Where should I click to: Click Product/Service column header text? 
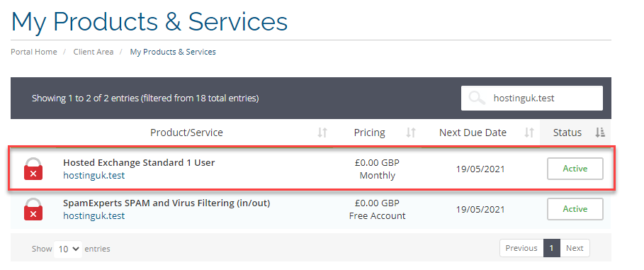[x=186, y=133]
